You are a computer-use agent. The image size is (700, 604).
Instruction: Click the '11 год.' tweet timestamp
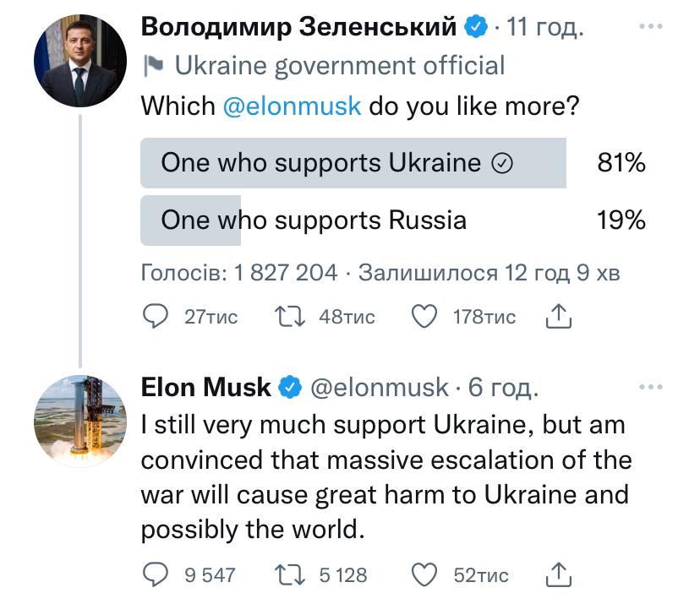tap(545, 27)
